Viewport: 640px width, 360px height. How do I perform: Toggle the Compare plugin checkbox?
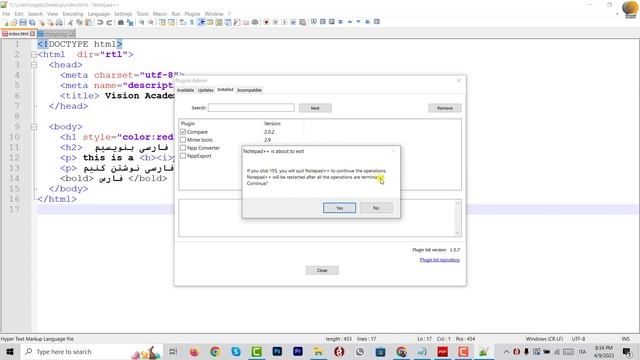pyautogui.click(x=183, y=132)
